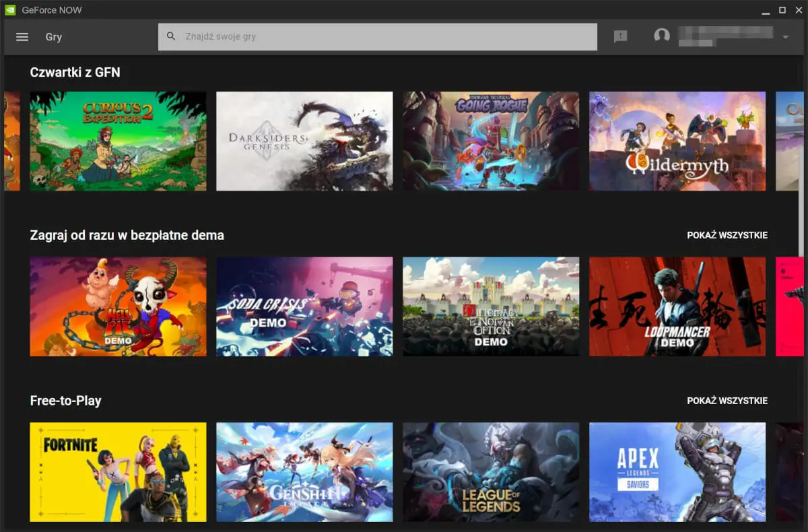Select the Genshin Impact tile
The width and height of the screenshot is (808, 532).
[x=304, y=472]
